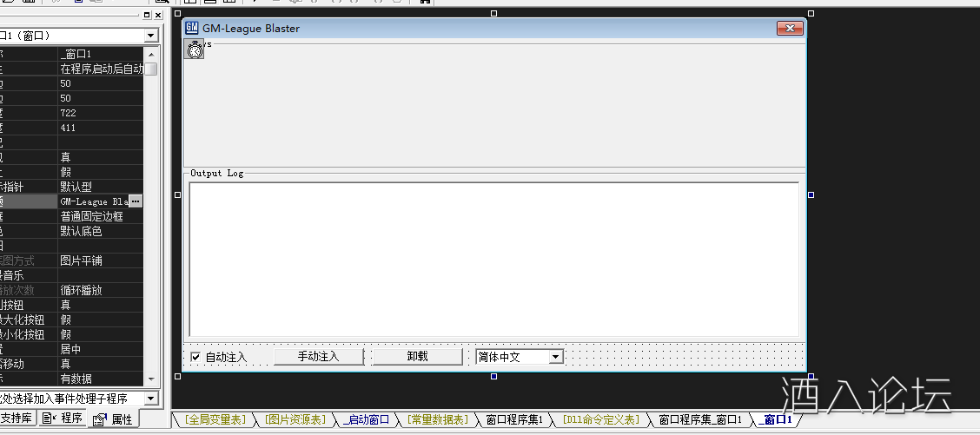Click the property list scrollbar thumb
The image size is (980, 435).
pos(150,69)
